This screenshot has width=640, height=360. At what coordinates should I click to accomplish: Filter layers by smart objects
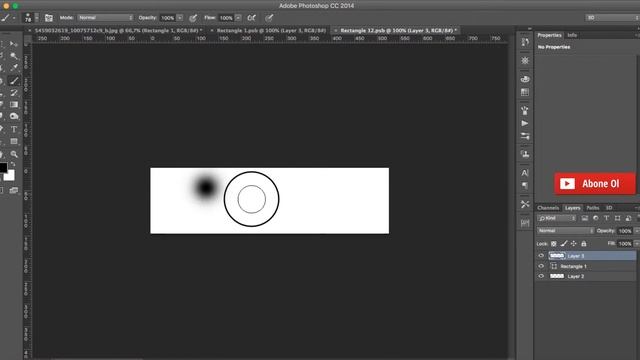tap(629, 218)
